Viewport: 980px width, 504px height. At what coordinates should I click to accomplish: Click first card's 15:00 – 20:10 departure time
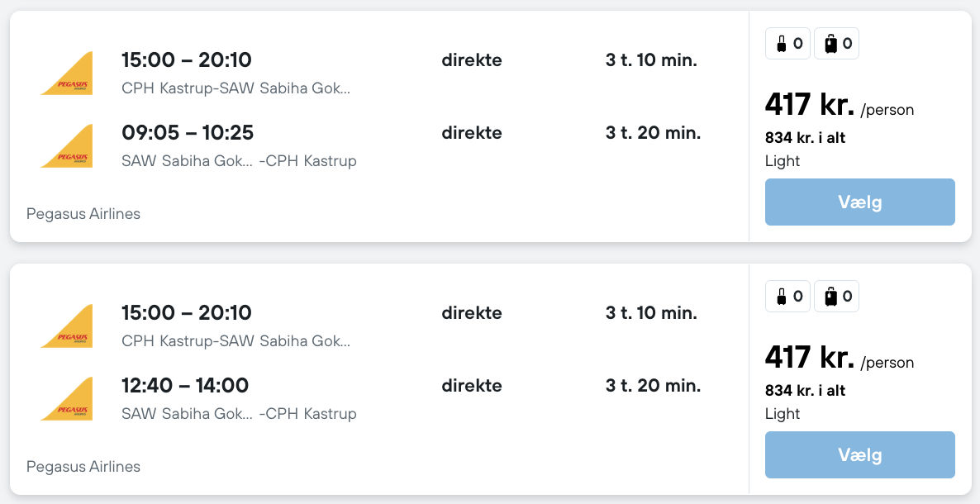point(187,60)
